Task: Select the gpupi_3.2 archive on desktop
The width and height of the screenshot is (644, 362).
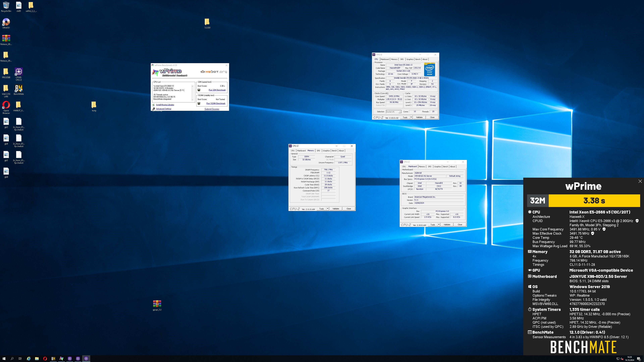Action: [157, 305]
